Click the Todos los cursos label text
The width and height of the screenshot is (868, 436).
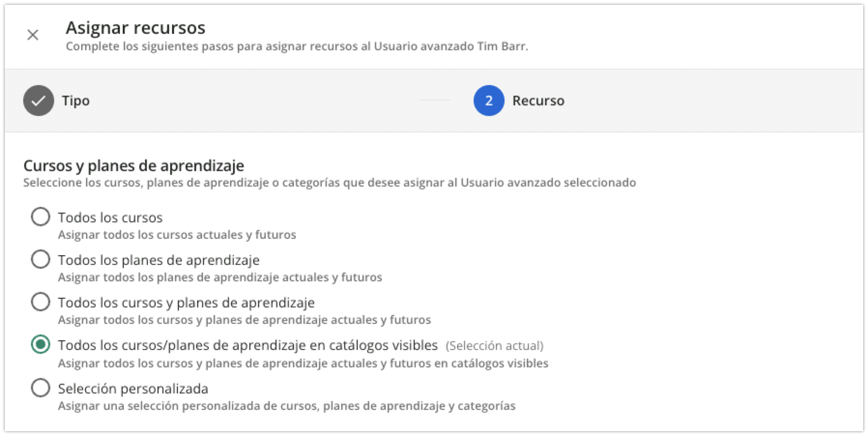coord(110,217)
